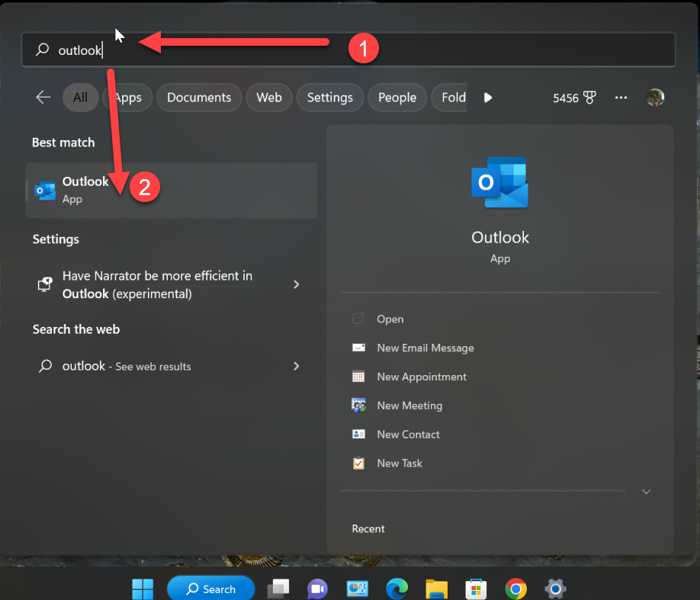
Task: Open the three-dot options menu
Action: click(621, 98)
